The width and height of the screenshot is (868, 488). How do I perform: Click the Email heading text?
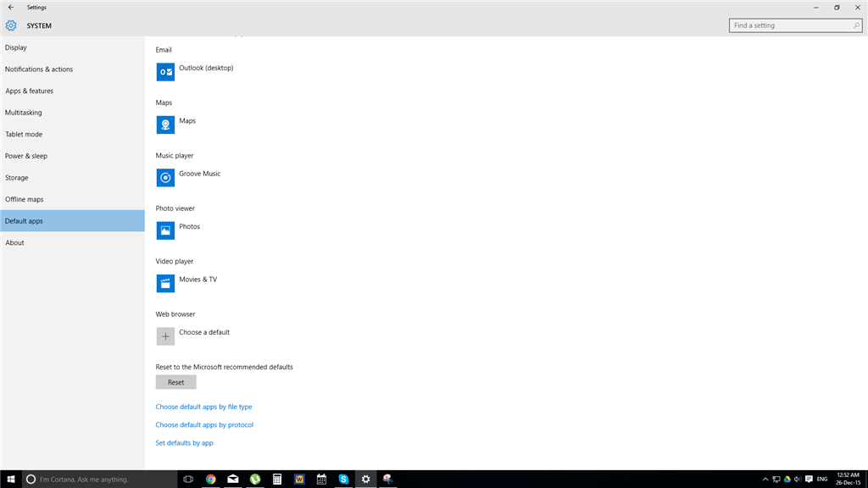(164, 50)
